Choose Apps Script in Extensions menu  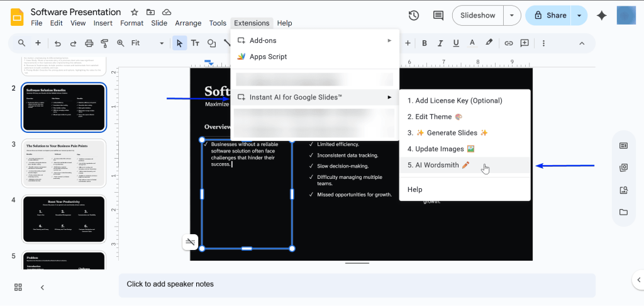(268, 57)
